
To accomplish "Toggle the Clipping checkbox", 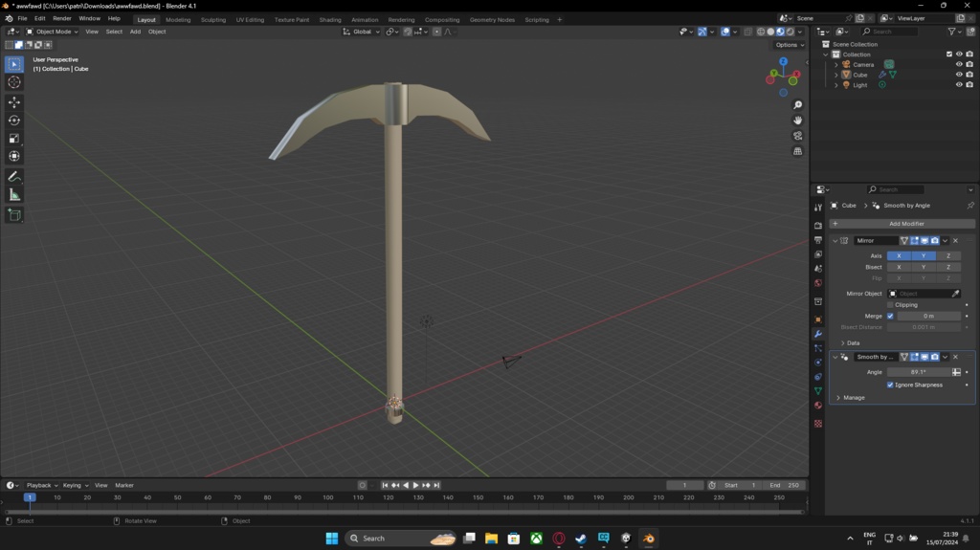I will (890, 305).
